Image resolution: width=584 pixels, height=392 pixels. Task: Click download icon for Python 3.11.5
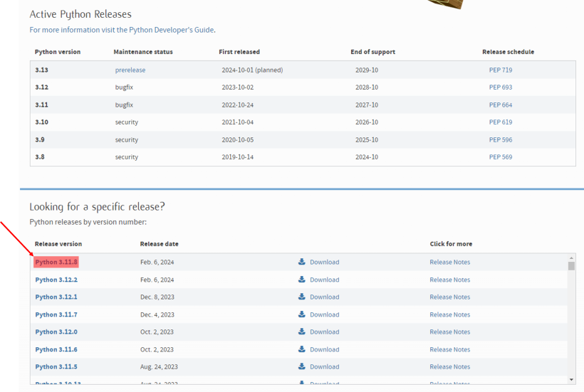(x=302, y=366)
